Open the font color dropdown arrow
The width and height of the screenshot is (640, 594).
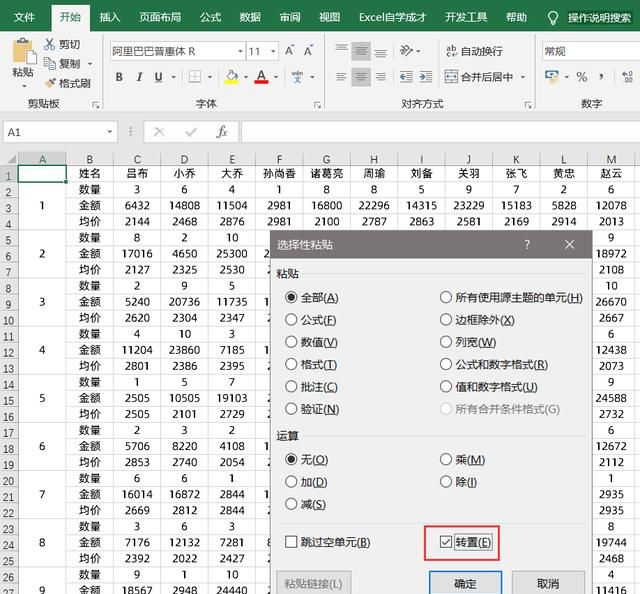point(276,77)
